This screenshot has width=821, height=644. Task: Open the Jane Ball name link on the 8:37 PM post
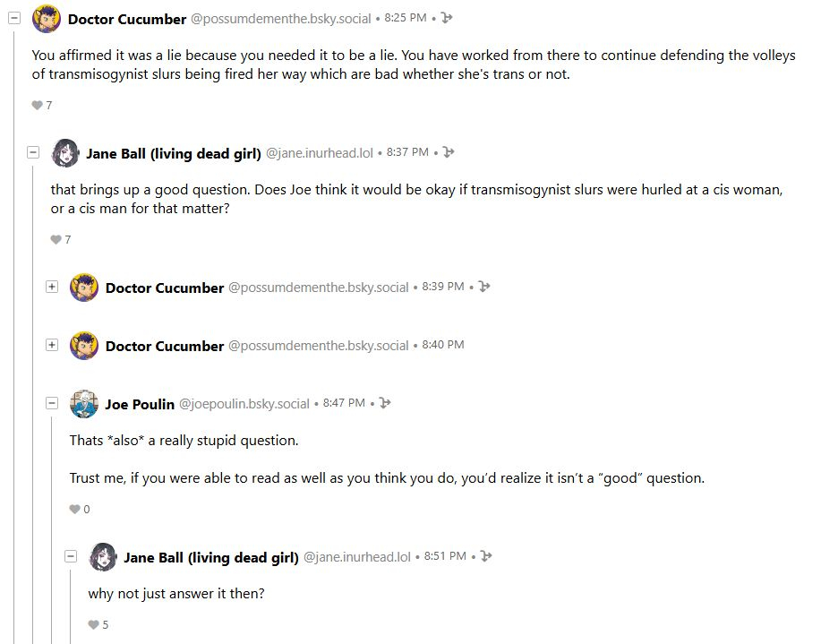point(173,153)
